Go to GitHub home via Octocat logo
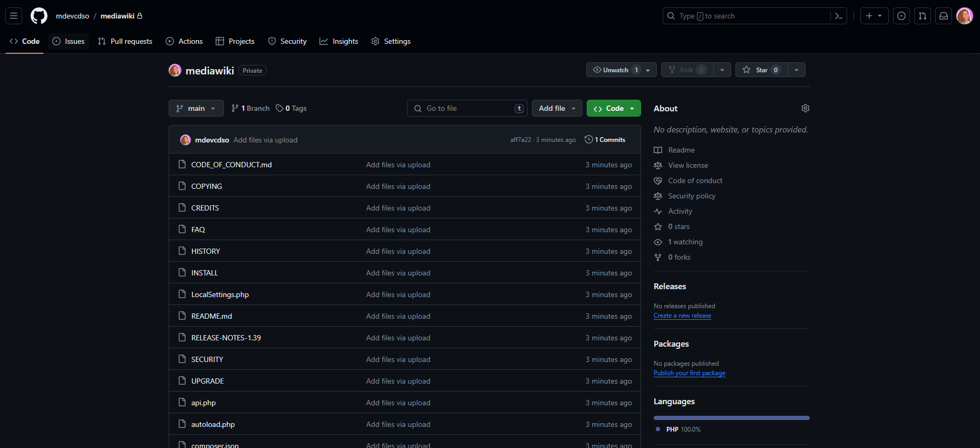Screen dimensions: 980x448 tap(39, 16)
